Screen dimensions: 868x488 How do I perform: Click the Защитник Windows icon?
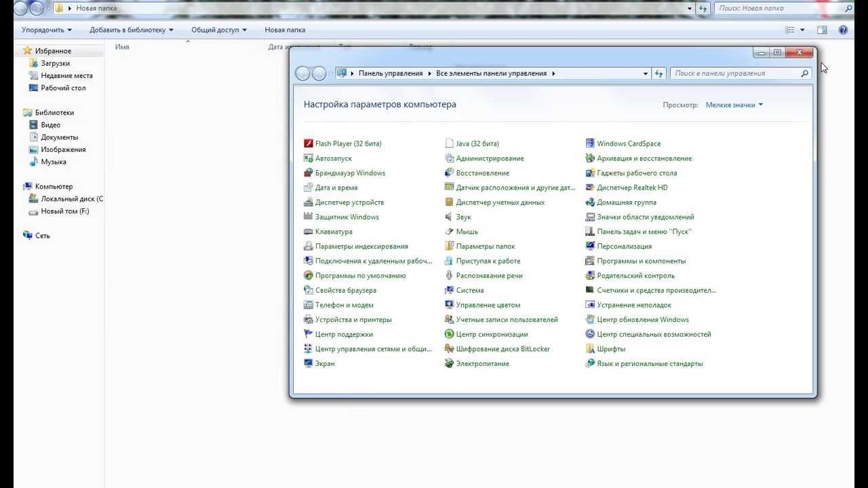click(x=309, y=217)
